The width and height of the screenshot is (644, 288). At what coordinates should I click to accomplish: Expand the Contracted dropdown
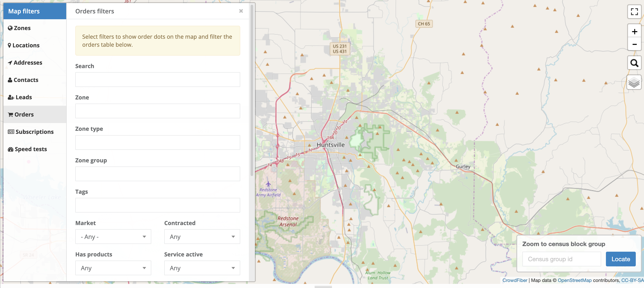tap(202, 237)
